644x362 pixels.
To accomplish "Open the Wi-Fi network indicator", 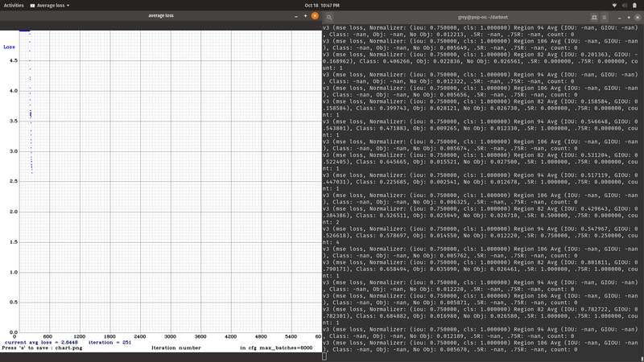I will 614,5.
